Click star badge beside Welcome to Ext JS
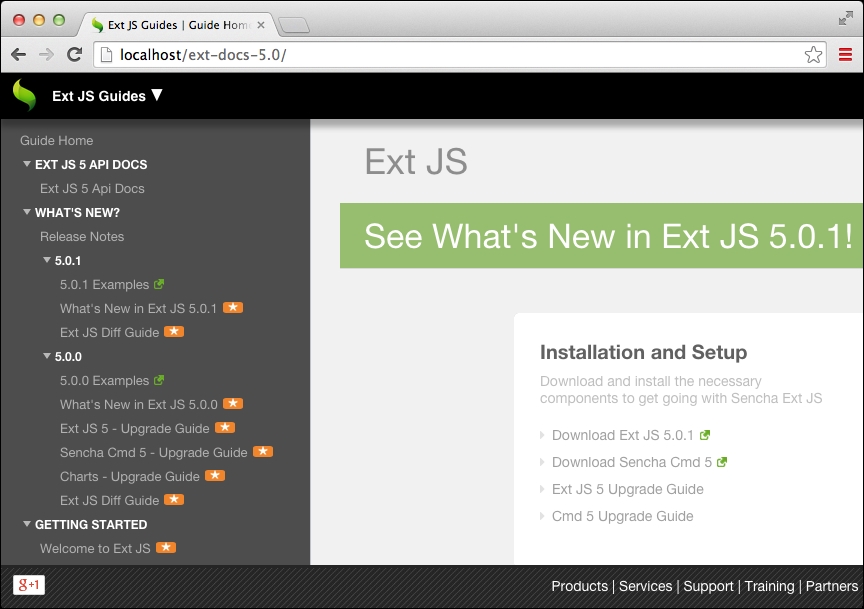Image resolution: width=864 pixels, height=609 pixels. [x=166, y=547]
